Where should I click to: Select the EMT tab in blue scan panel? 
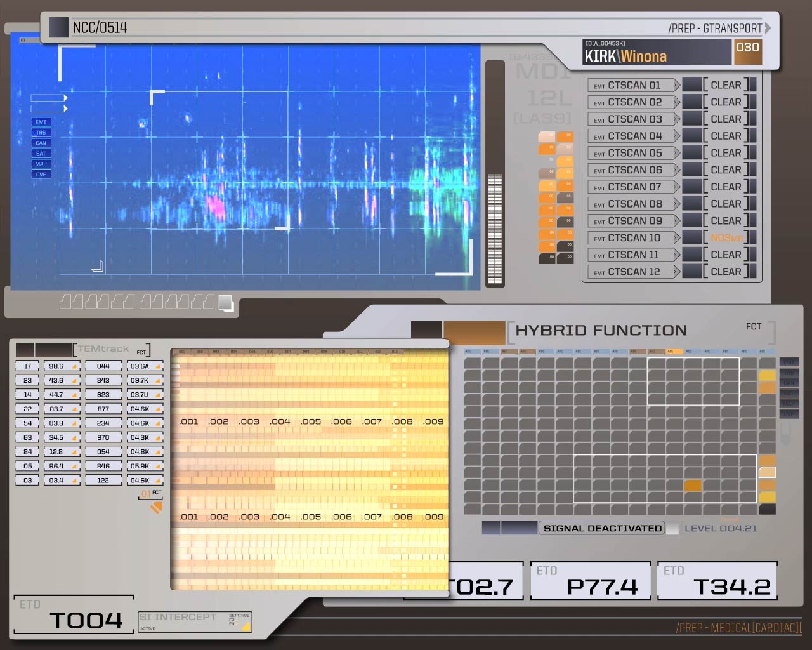(x=41, y=122)
